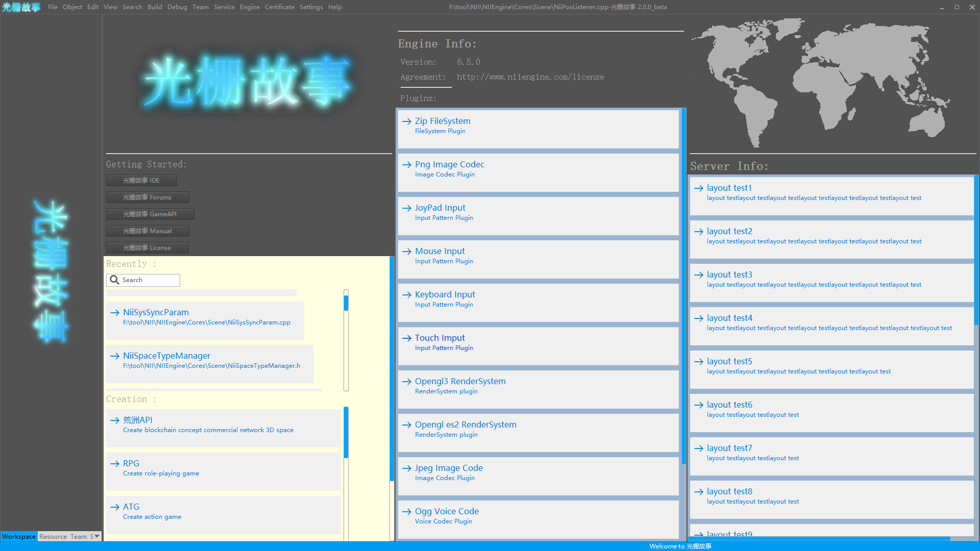Open the niiengine.com license agreement link
Viewport: 980px width, 551px height.
point(530,77)
